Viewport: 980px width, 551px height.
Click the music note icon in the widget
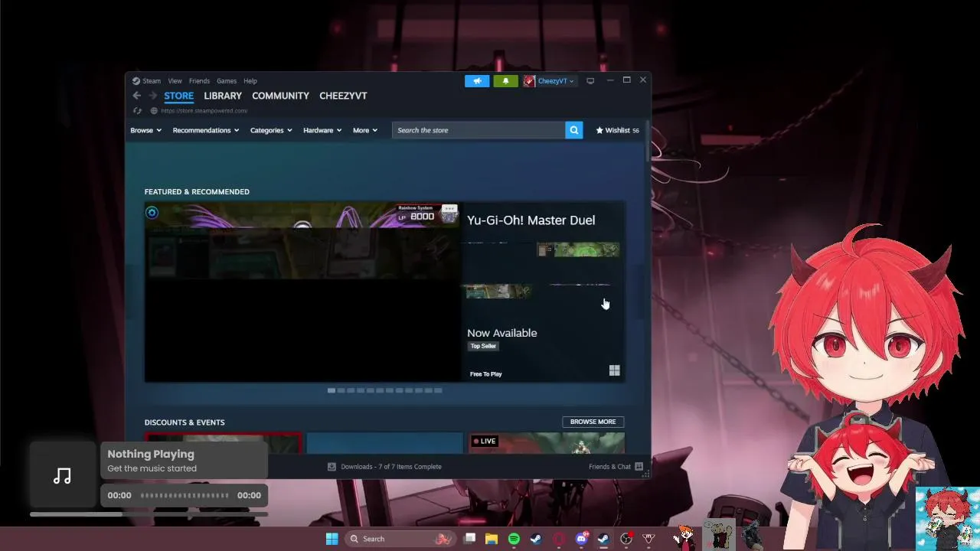pyautogui.click(x=62, y=477)
